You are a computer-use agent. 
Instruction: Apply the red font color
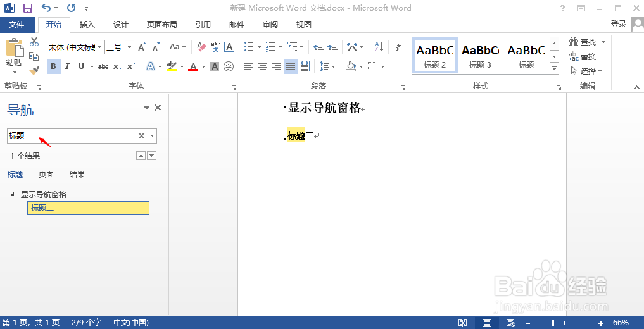[193, 66]
